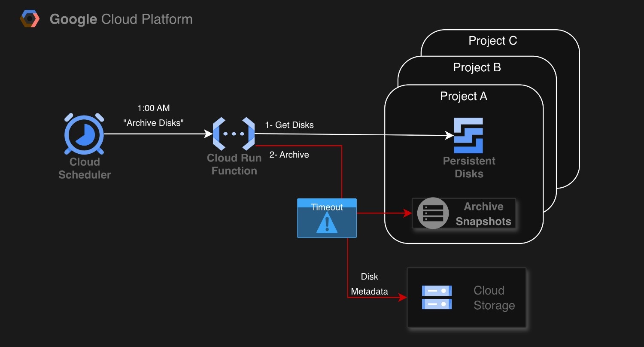Select the Project A title
This screenshot has height=347, width=644.
464,96
